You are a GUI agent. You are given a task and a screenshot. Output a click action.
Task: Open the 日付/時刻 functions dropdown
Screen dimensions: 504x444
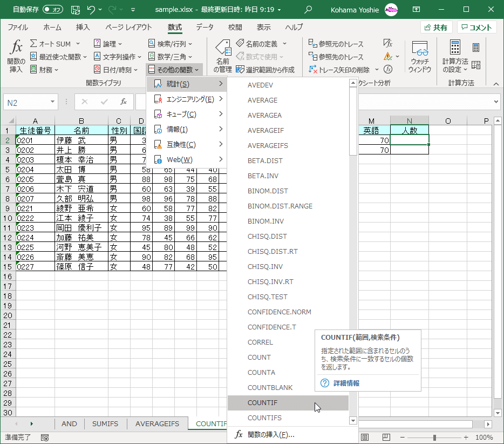(x=117, y=70)
